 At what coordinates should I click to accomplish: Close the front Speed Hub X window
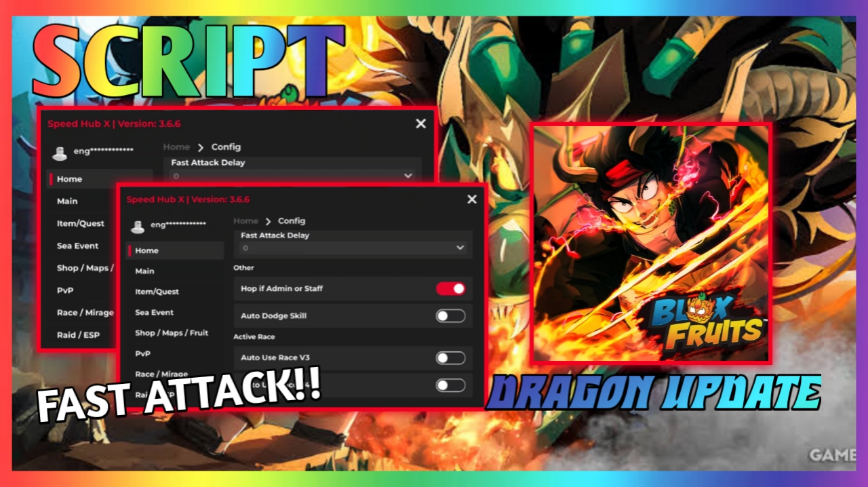[472, 199]
